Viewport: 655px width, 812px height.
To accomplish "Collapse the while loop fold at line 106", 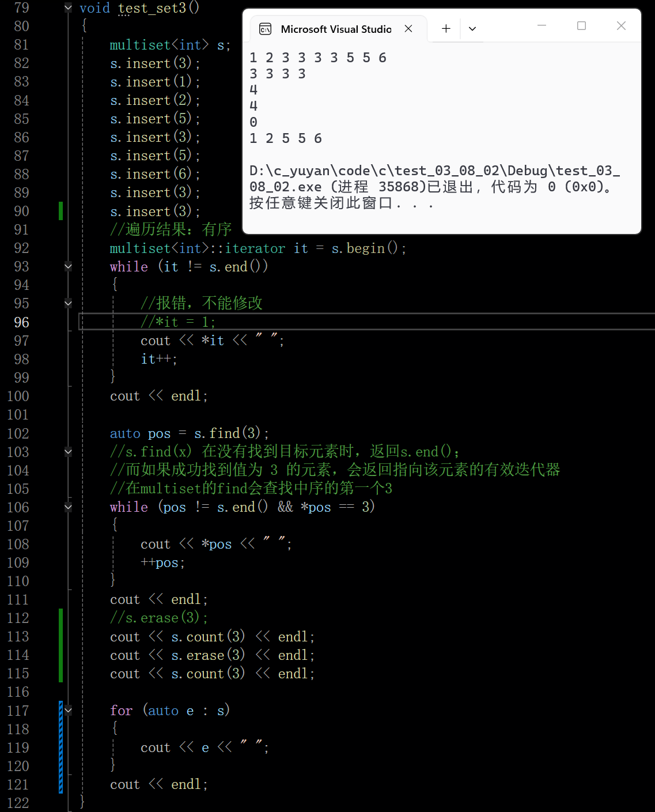I will [x=68, y=507].
